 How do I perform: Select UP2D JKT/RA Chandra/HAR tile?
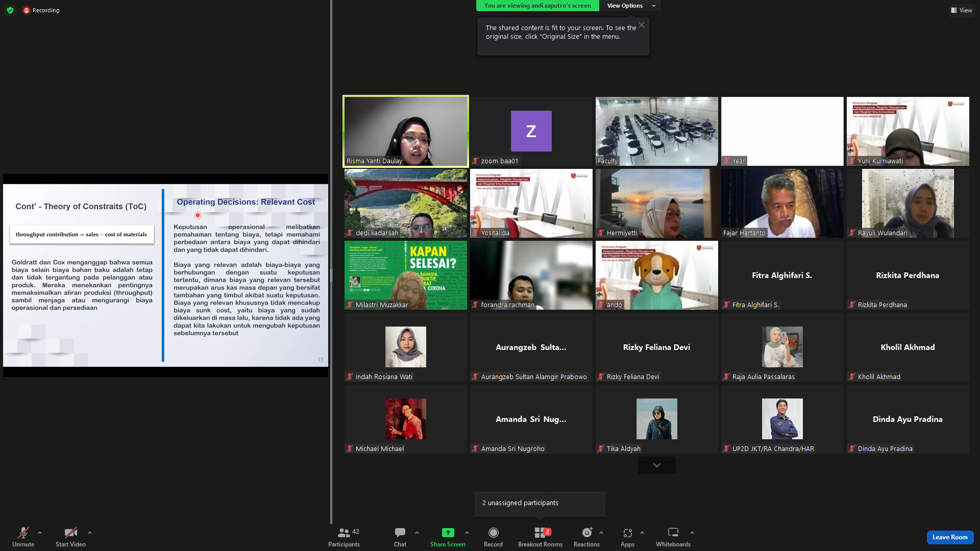tap(782, 419)
